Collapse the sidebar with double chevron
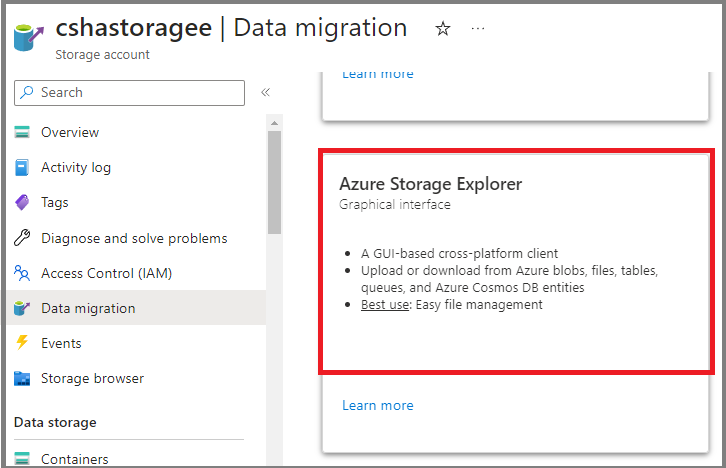Viewport: 726px width, 468px height. (x=265, y=92)
